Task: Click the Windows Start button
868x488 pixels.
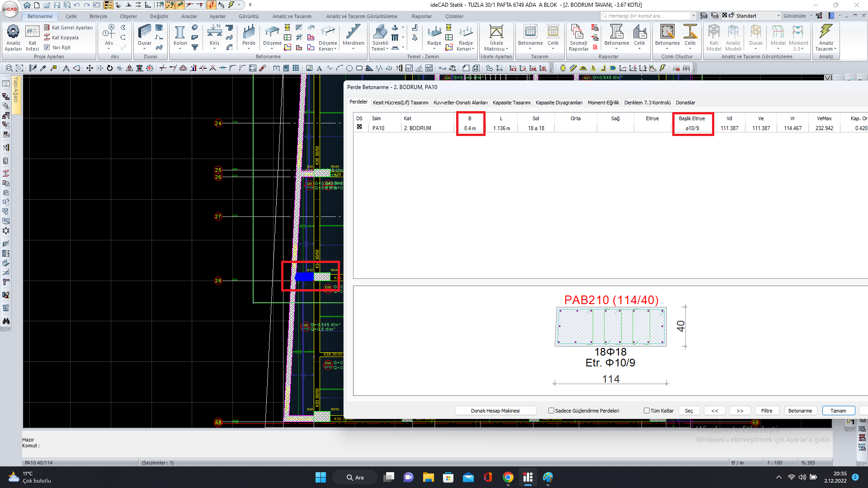Action: pos(321,477)
